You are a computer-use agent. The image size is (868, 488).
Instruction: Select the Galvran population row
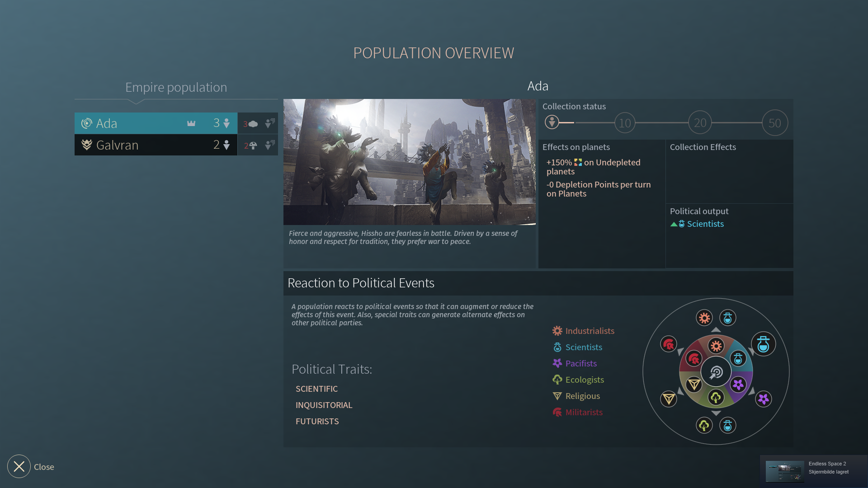point(156,145)
